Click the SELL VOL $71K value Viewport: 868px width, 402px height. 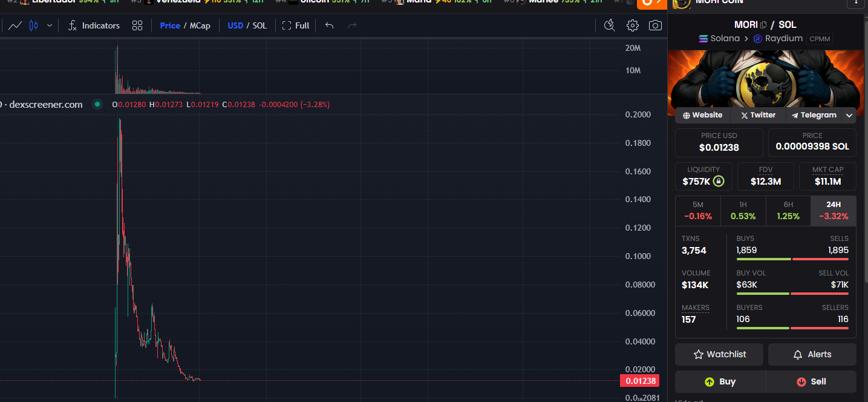pos(840,285)
